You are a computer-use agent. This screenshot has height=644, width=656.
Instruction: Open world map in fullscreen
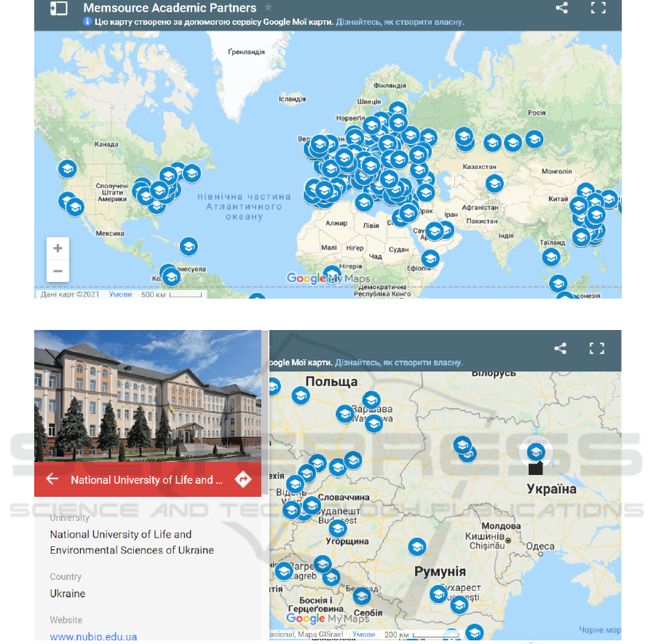(598, 8)
